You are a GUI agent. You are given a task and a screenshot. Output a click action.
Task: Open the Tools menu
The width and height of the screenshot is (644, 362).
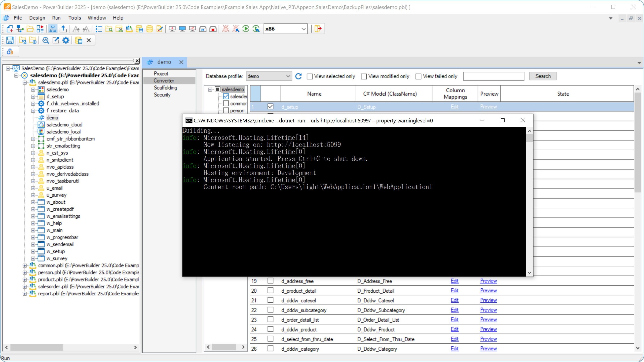[x=75, y=18]
